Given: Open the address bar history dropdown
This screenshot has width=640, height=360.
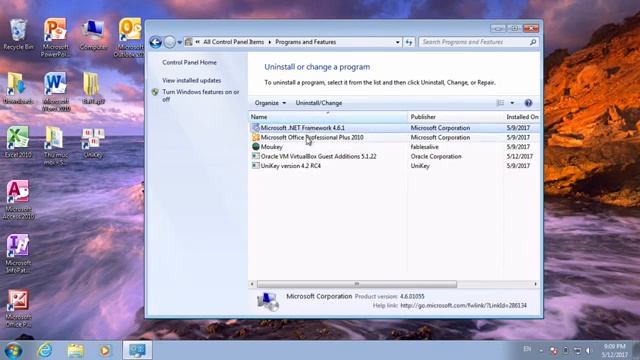Looking at the screenshot, I should pos(397,42).
